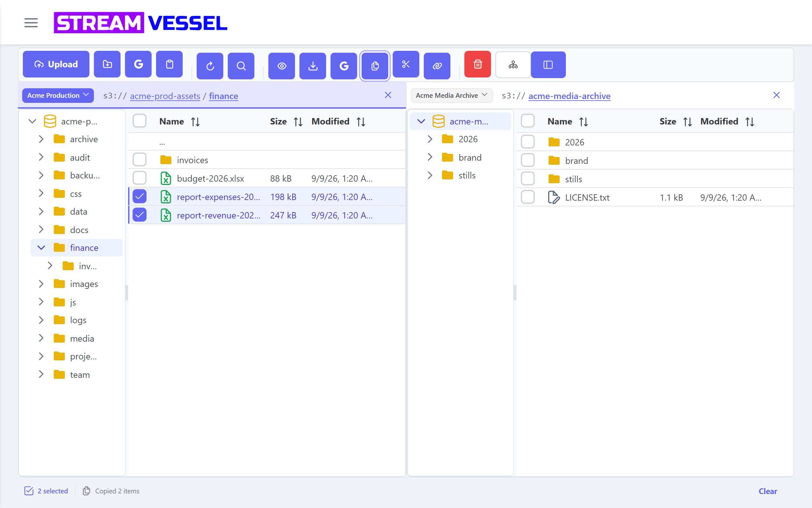Screen dimensions: 812x508
Task: Uncheck the report-revenue file checkbox
Action: pyautogui.click(x=140, y=215)
